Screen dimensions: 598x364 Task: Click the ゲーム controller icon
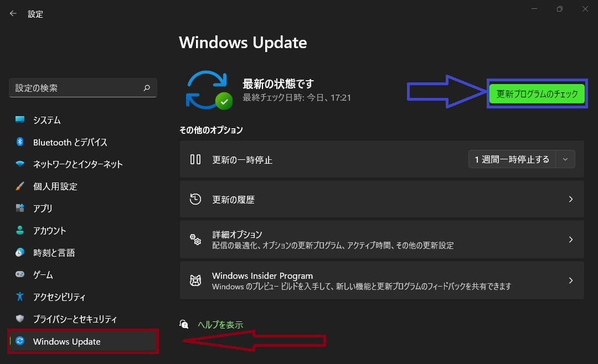pyautogui.click(x=20, y=274)
